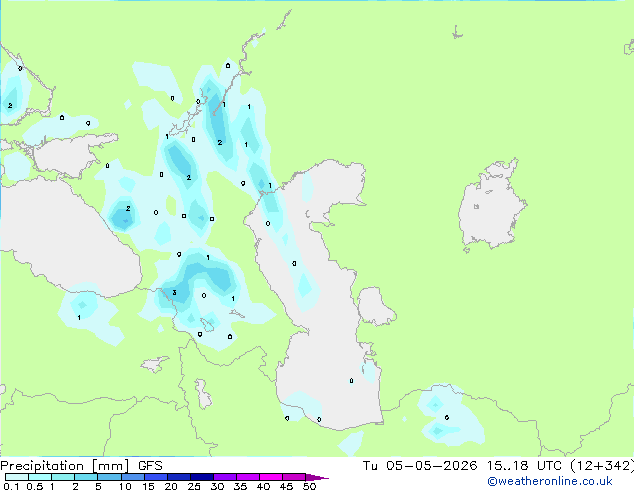Screen dimensions: 634x490
Task: Select the 15–20 mm legend color swatch
Action: point(156,477)
